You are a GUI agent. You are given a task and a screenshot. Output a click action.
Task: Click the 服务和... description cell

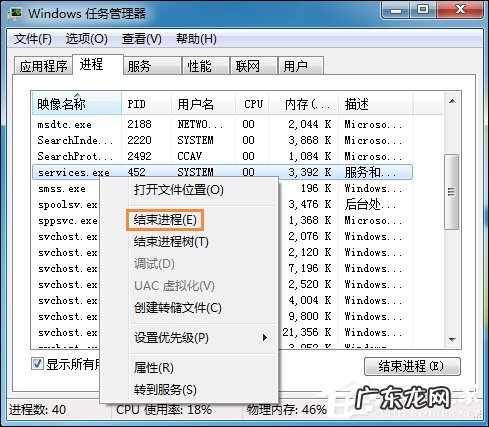click(x=371, y=172)
